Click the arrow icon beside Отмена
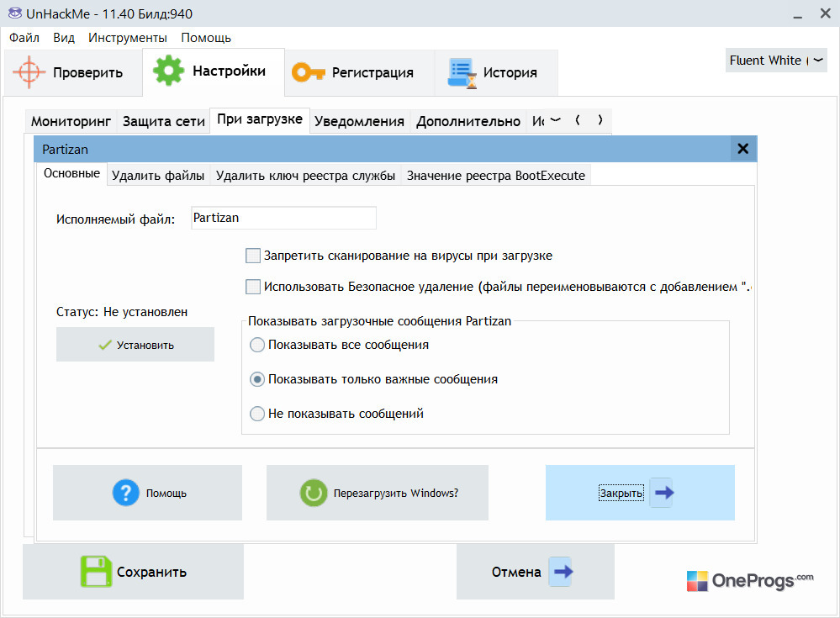This screenshot has width=840, height=618. click(x=563, y=572)
